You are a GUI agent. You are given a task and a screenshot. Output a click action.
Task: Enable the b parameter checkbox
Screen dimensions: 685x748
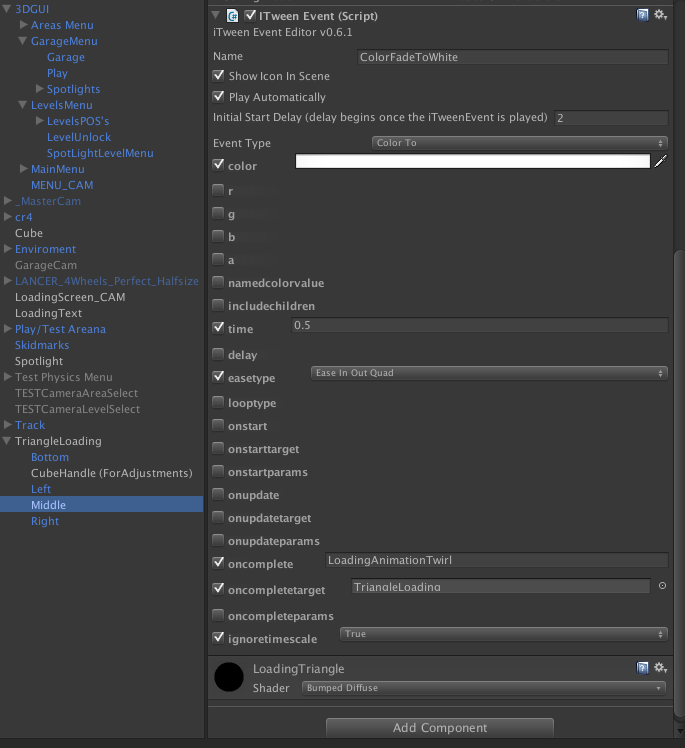point(218,236)
